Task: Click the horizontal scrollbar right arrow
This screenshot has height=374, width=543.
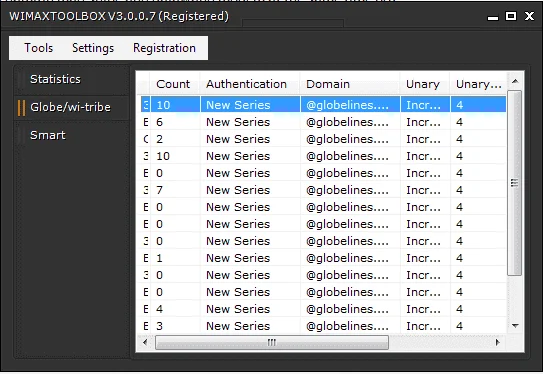Action: pyautogui.click(x=498, y=342)
